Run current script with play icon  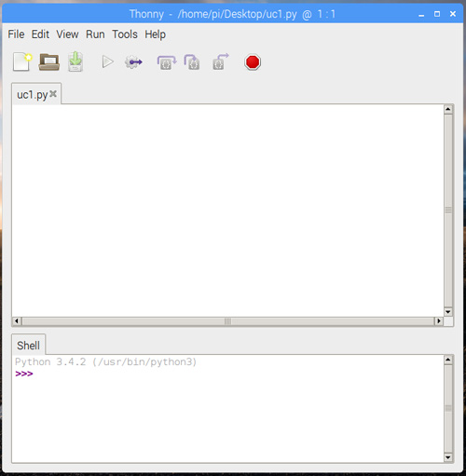point(107,62)
